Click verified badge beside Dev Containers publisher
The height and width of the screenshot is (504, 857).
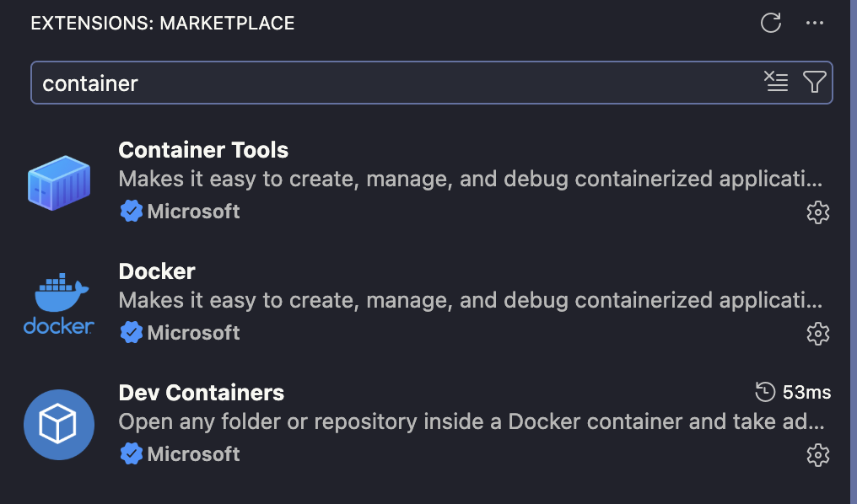click(132, 453)
